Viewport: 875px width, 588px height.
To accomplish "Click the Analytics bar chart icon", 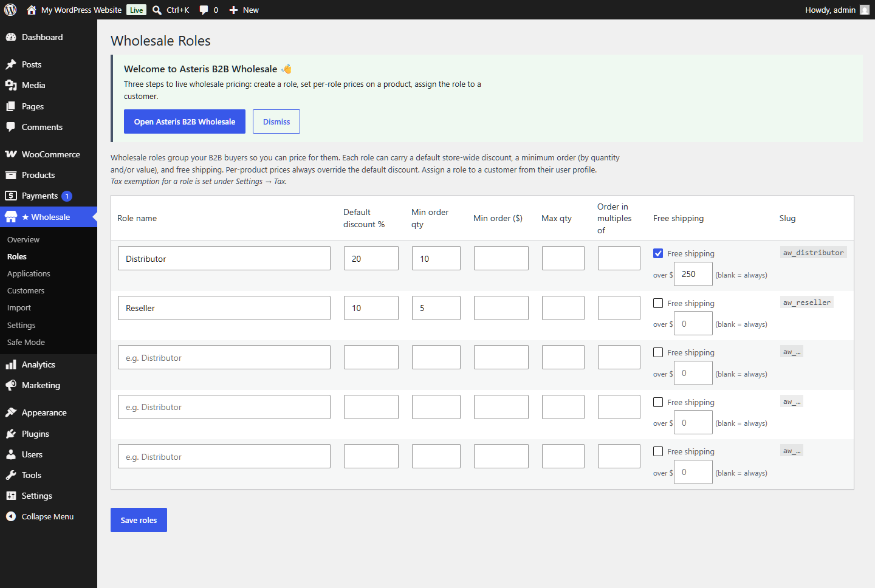I will coord(11,364).
